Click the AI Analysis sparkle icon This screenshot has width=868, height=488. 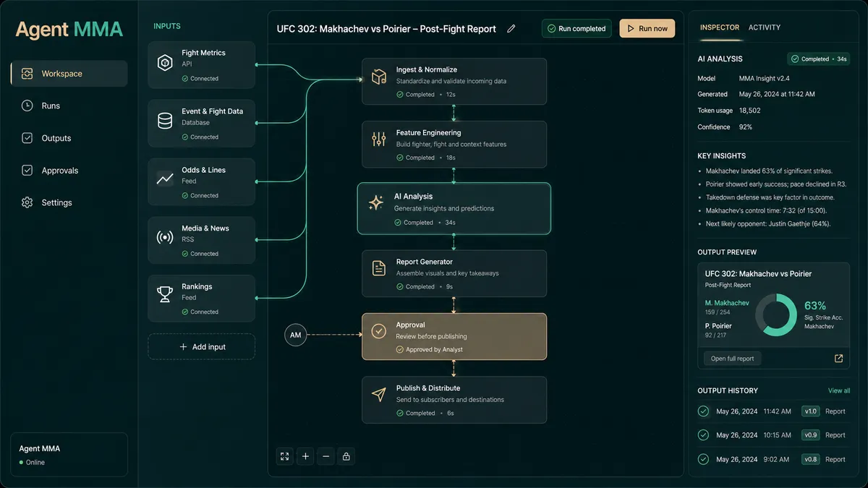pos(376,203)
